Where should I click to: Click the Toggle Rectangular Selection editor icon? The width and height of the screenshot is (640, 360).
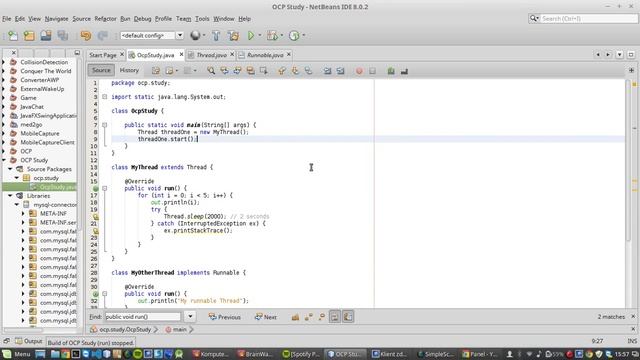click(264, 71)
